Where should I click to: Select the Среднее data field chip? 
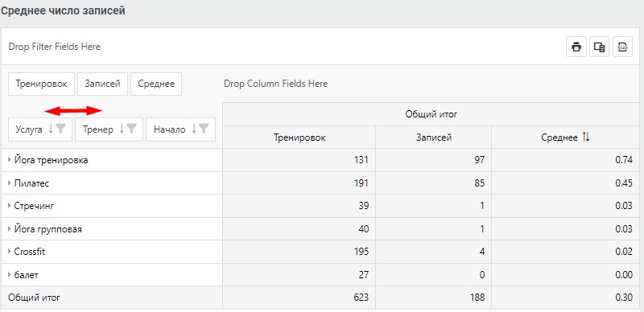pyautogui.click(x=156, y=84)
